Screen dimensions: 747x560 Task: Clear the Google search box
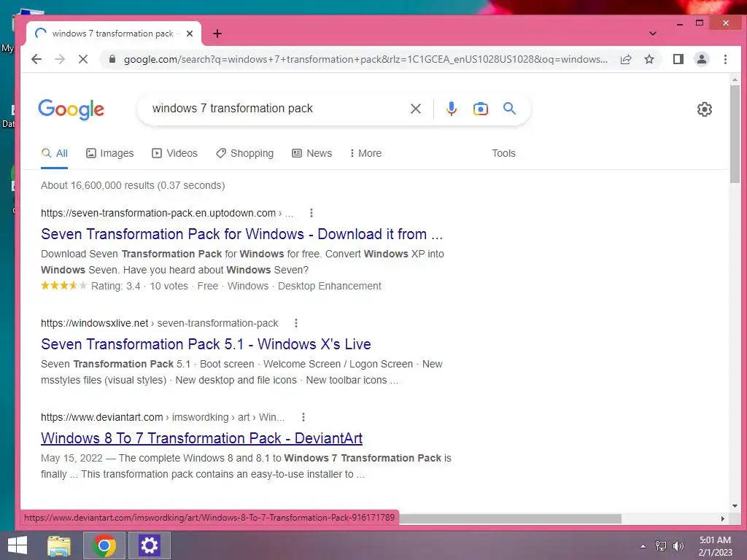pos(415,109)
